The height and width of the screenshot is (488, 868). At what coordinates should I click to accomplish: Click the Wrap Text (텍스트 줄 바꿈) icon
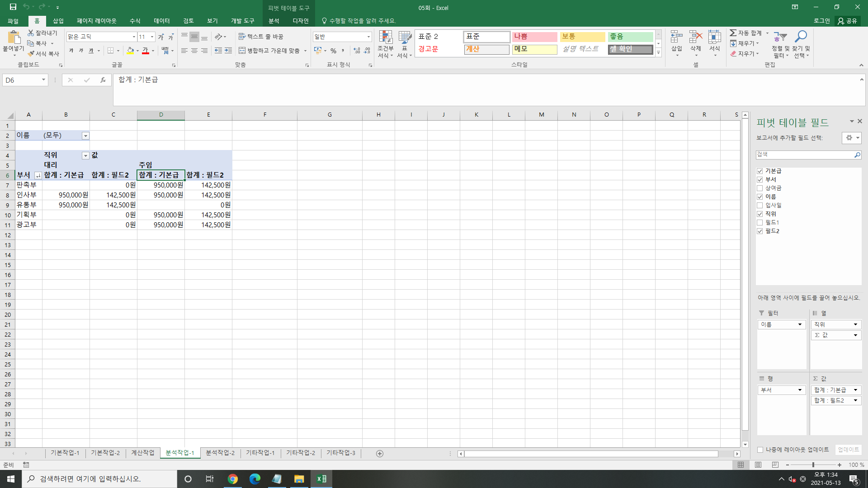[242, 37]
